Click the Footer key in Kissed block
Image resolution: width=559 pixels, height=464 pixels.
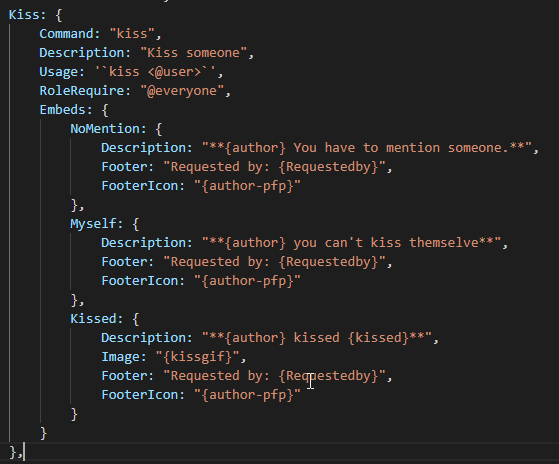[x=124, y=376]
